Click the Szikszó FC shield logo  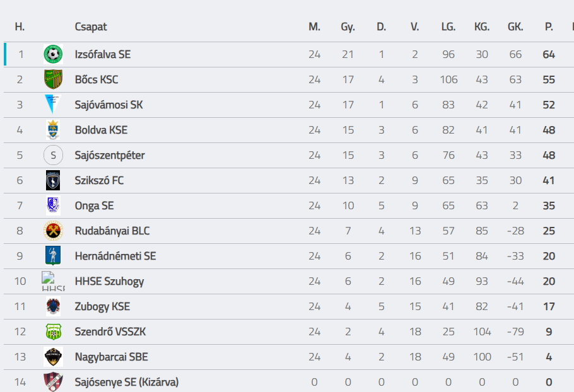(x=53, y=180)
